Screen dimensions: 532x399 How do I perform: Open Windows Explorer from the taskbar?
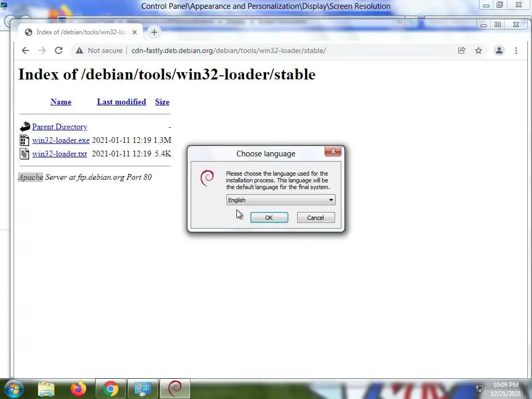(x=46, y=389)
